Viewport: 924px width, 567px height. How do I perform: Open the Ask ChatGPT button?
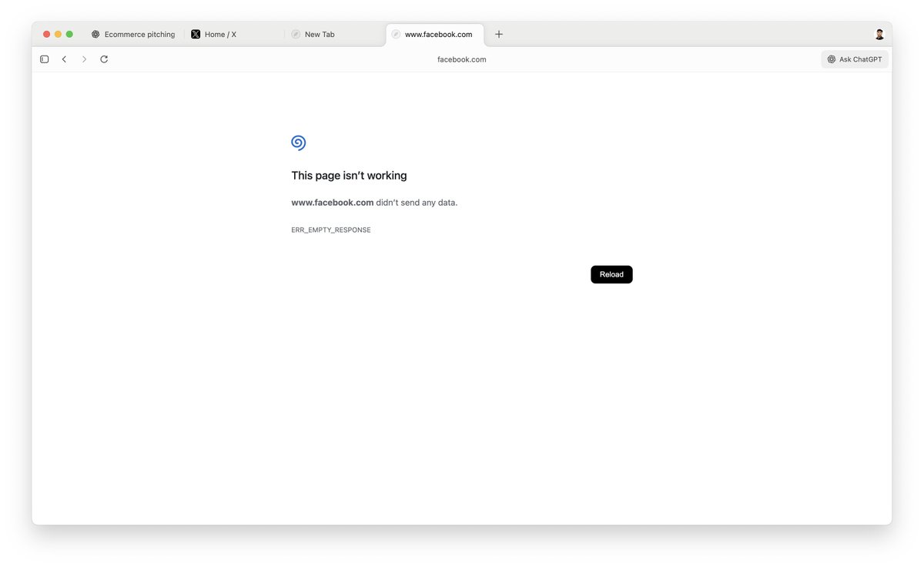(x=855, y=59)
